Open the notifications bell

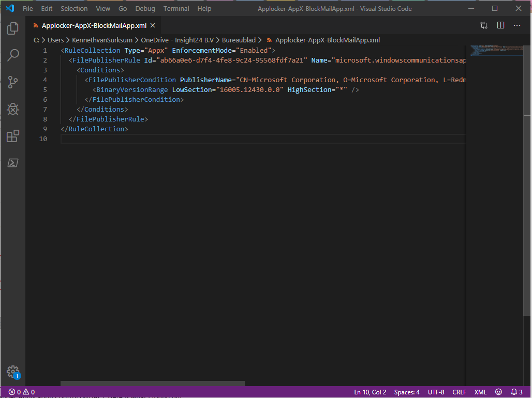click(x=516, y=392)
